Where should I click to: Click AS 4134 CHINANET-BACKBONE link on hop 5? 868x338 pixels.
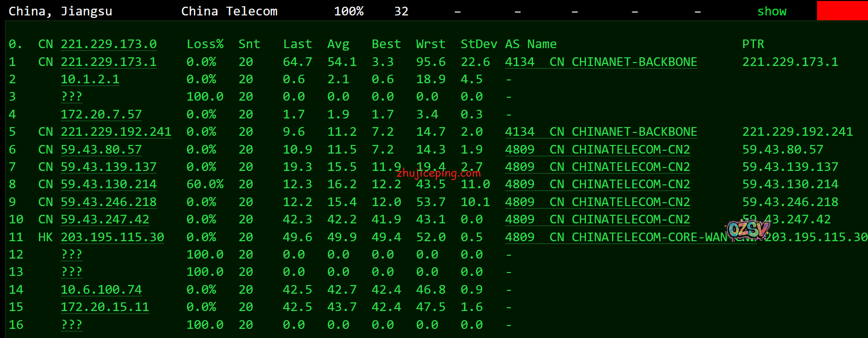click(x=600, y=132)
